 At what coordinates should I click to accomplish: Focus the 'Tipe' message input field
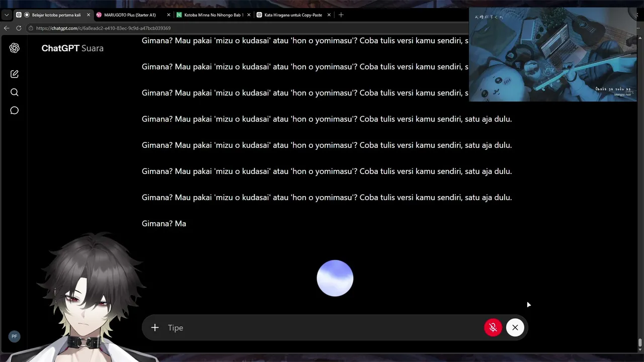[322, 328]
